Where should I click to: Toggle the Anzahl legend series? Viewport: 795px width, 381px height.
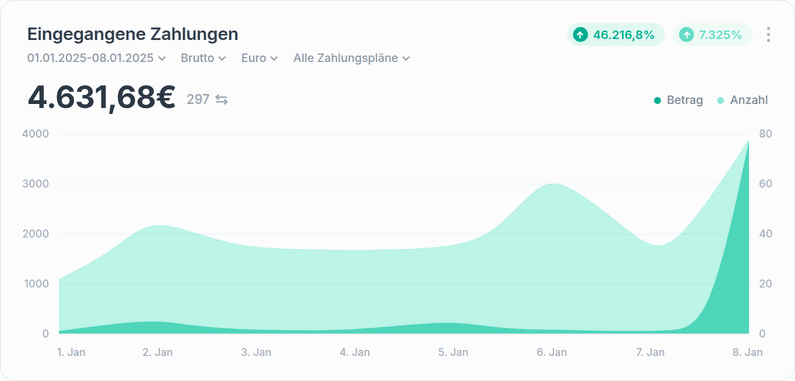(742, 100)
